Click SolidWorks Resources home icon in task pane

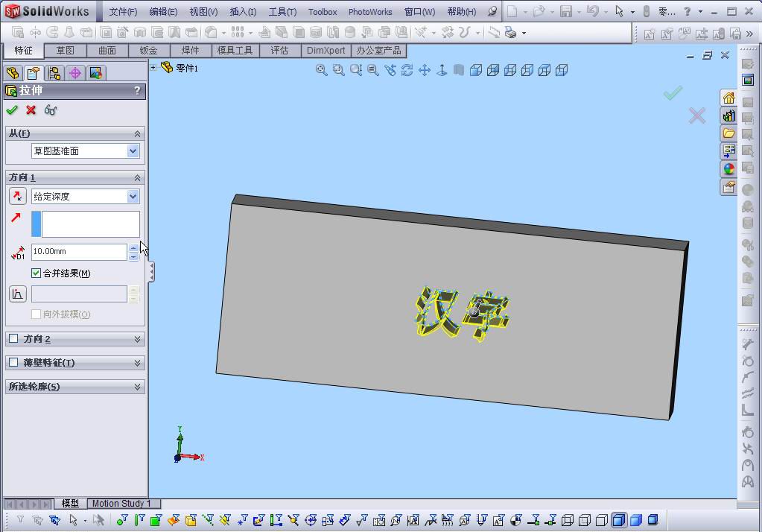728,98
